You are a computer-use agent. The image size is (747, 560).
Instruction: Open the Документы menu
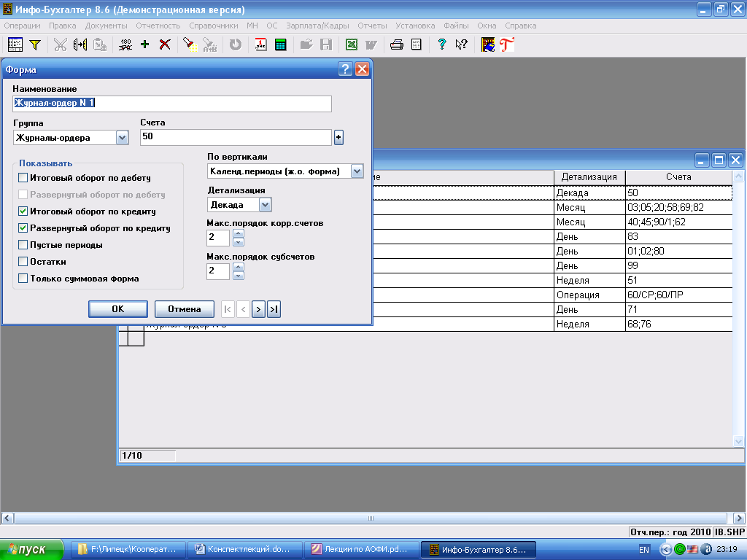107,26
